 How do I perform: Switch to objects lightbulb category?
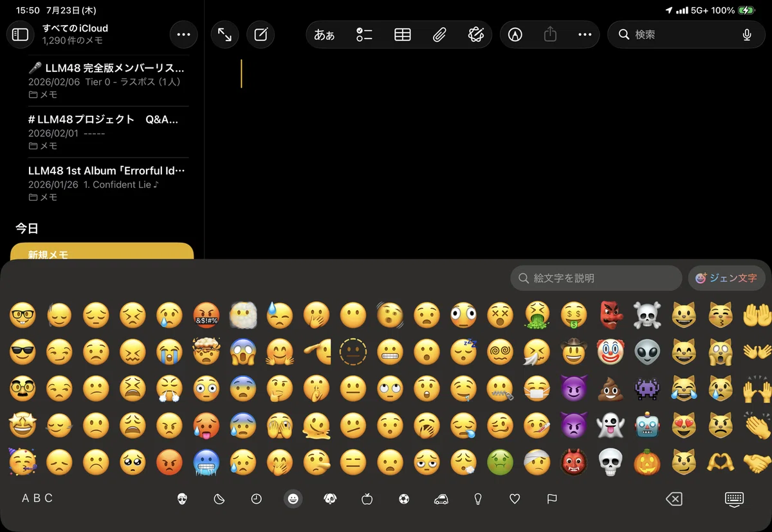477,499
